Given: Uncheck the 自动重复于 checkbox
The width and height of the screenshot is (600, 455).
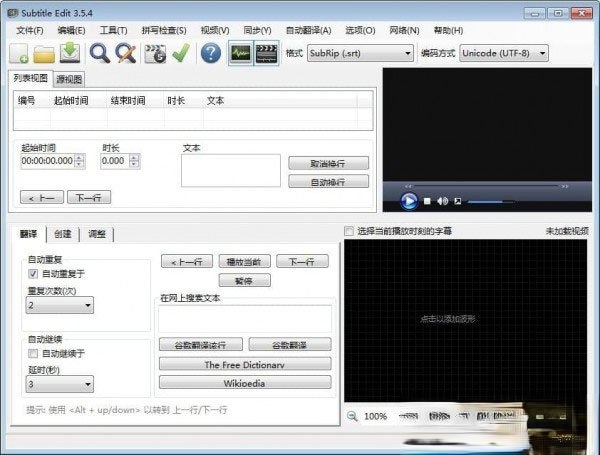Looking at the screenshot, I should click(34, 273).
